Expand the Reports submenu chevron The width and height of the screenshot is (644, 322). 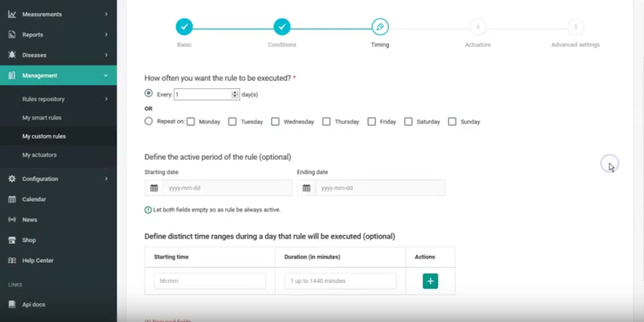pyautogui.click(x=106, y=34)
